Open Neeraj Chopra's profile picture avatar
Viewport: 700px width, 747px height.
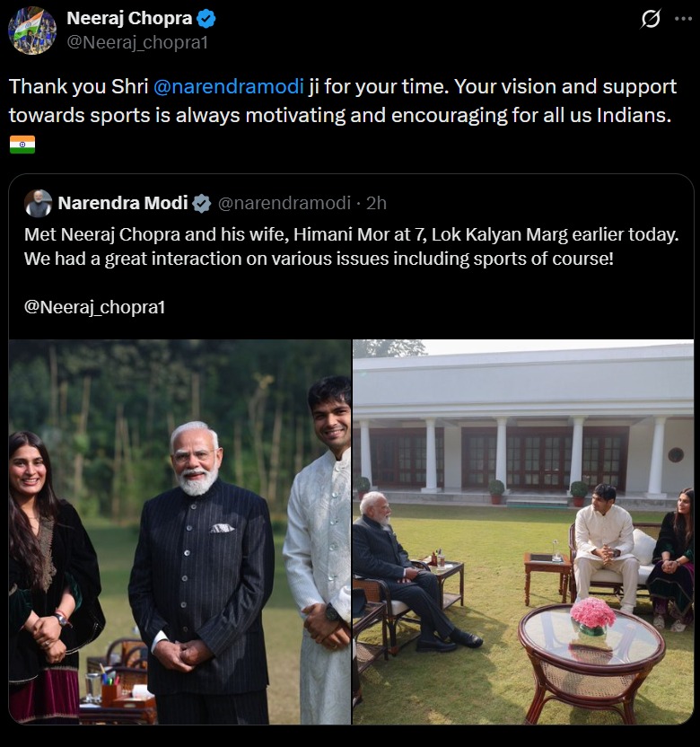(32, 30)
